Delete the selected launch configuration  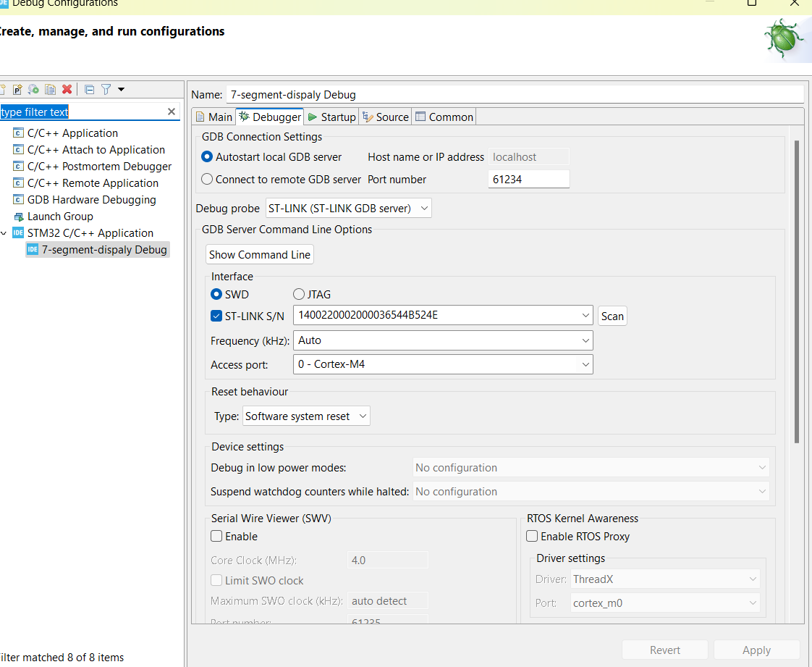click(x=67, y=89)
